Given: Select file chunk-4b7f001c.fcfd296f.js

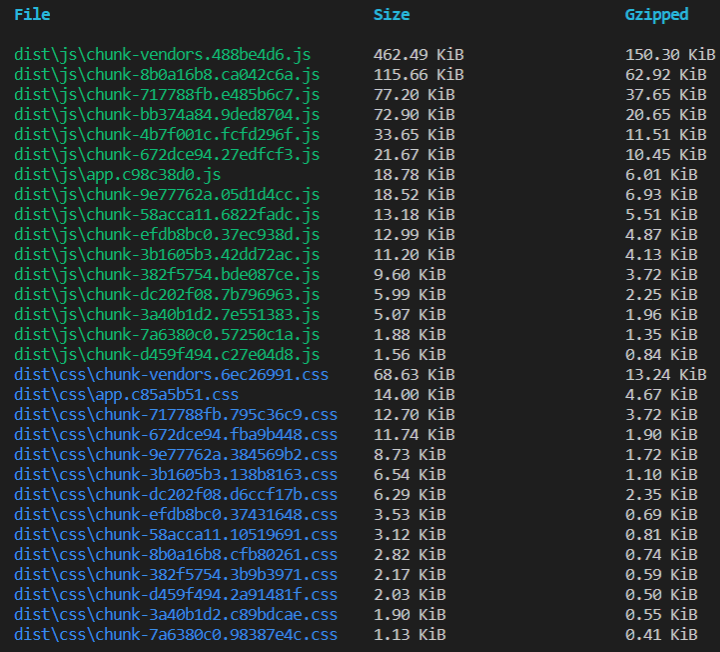Looking at the screenshot, I should [167, 135].
